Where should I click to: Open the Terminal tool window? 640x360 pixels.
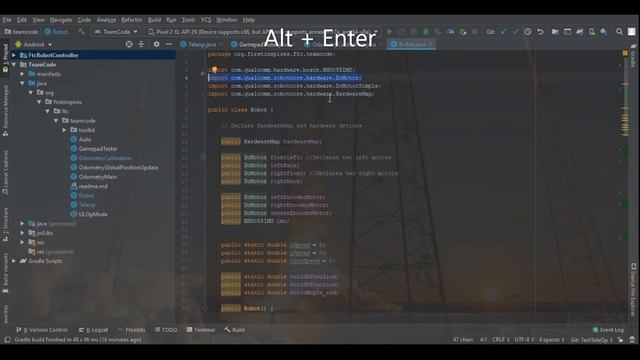coord(201,330)
